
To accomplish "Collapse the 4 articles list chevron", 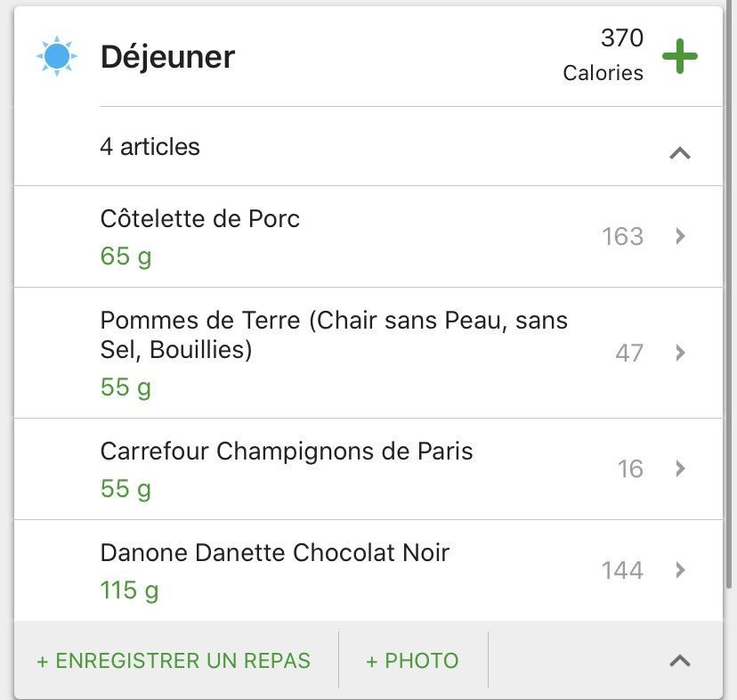I will (x=680, y=152).
